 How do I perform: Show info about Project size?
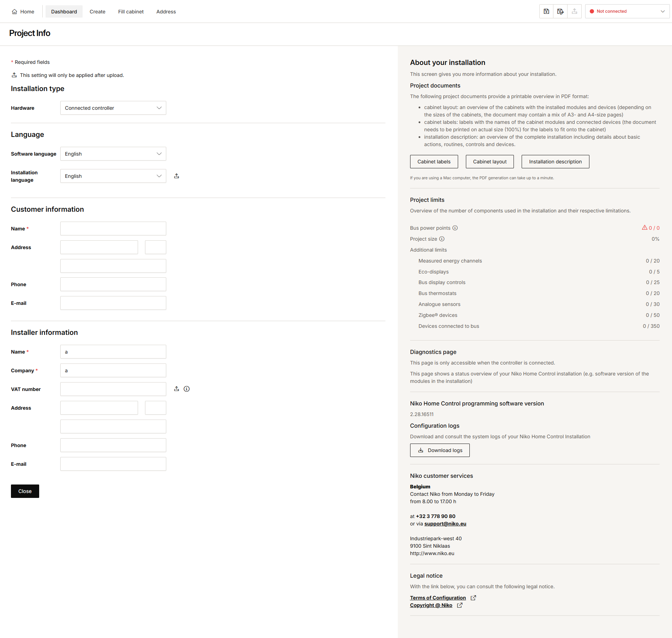442,239
